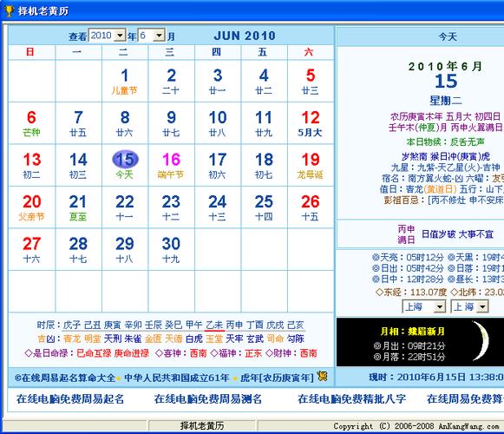Image resolution: width=504 pixels, height=434 pixels.
Task: Click the 月出：09时21分 entry
Action: [x=409, y=346]
